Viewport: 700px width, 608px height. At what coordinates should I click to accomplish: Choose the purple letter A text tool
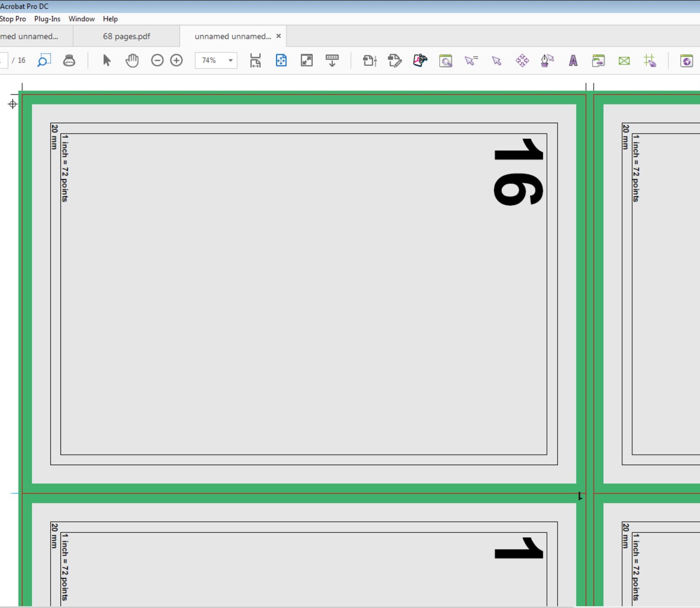coord(573,60)
